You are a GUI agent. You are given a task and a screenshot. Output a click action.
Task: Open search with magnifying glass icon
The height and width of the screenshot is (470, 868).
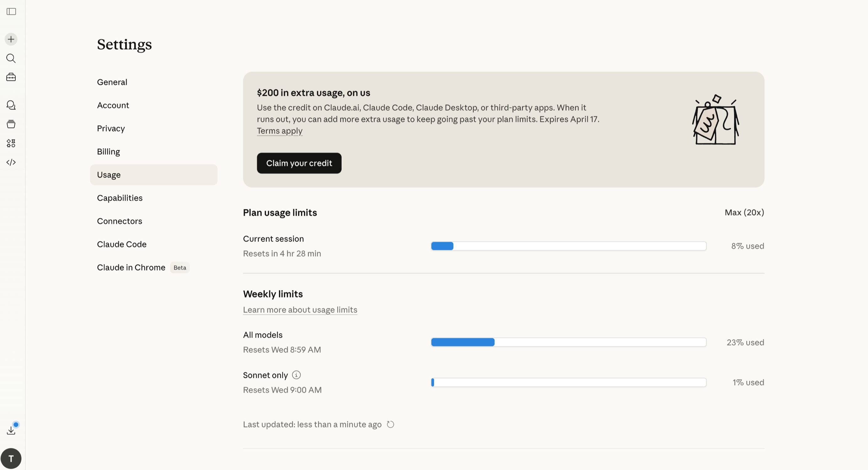11,58
